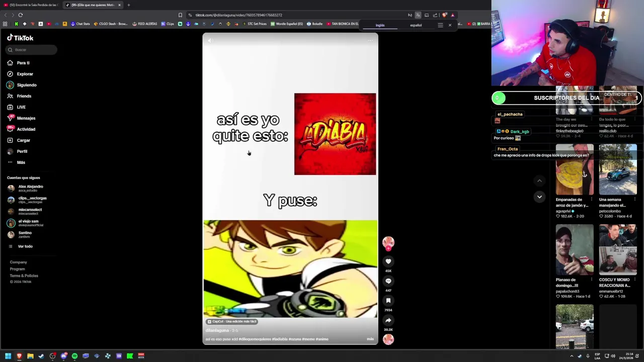Image resolution: width=644 pixels, height=362 pixels.
Task: Click the TikTok logo
Action: point(20,38)
